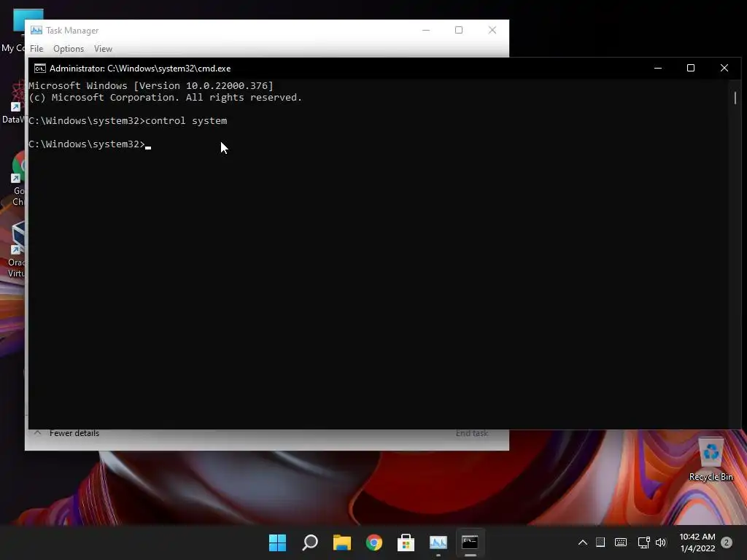Open cmd window system menu icon
Viewport: 747px width, 560px height.
point(40,69)
